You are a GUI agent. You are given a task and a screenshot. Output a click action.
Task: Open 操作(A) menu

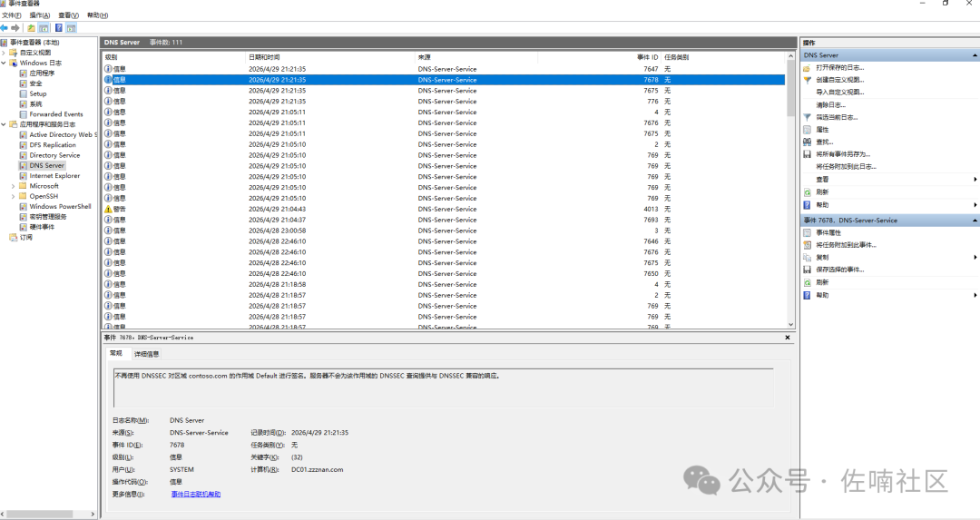[x=40, y=15]
